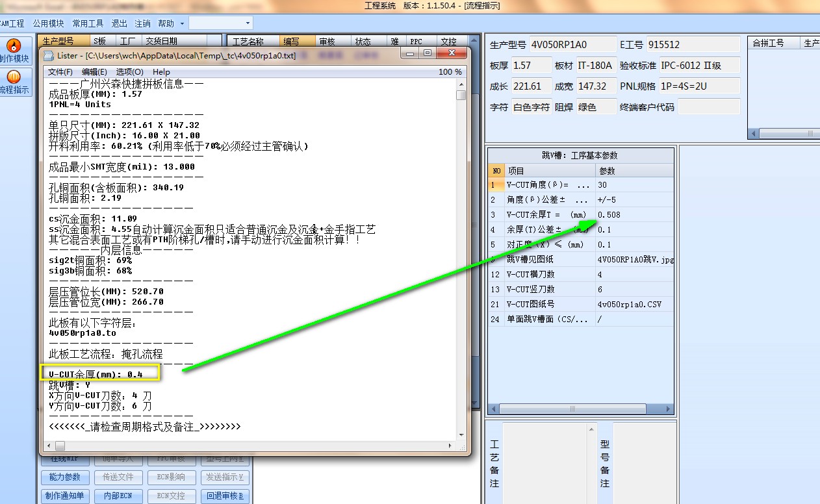Select the 余厚(T)公差 parameter row
This screenshot has width=820, height=504.
(x=580, y=230)
